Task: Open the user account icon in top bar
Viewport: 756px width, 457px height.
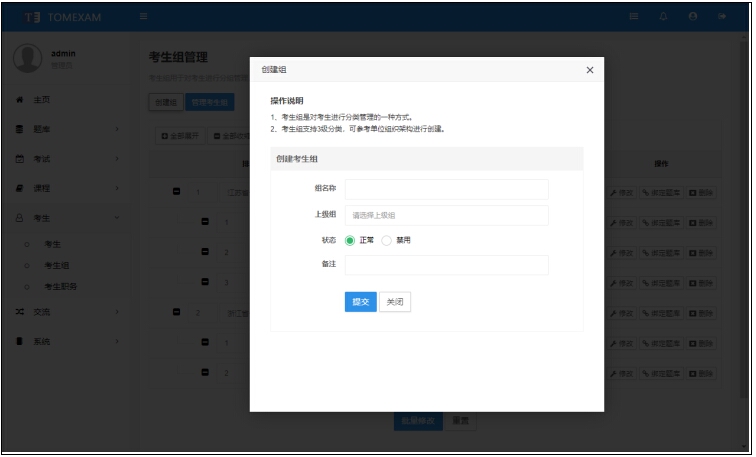Action: pyautogui.click(x=693, y=16)
